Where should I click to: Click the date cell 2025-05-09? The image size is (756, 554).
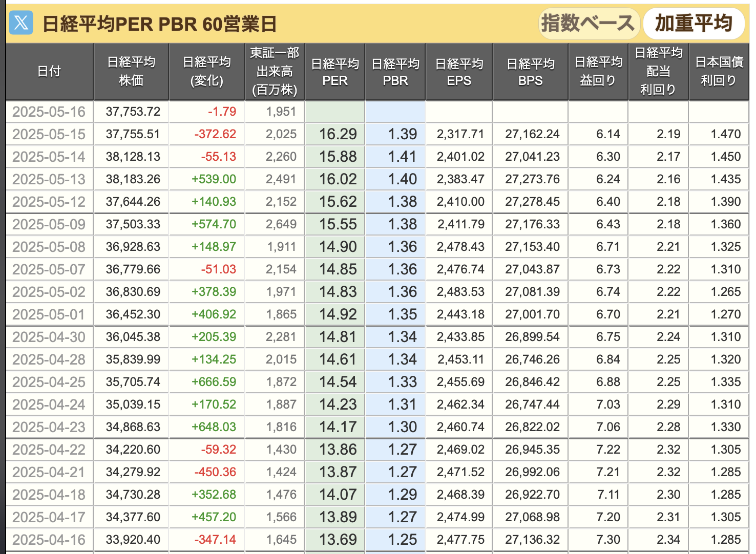[x=49, y=224]
